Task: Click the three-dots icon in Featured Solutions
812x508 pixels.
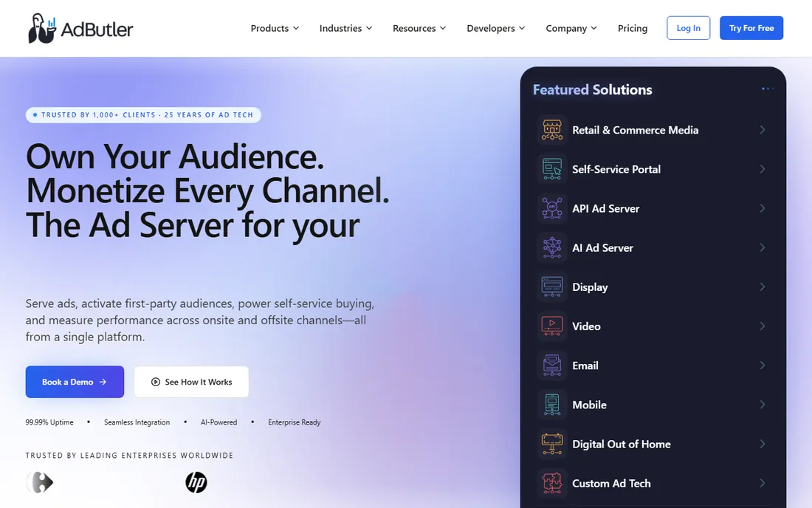Action: point(768,89)
